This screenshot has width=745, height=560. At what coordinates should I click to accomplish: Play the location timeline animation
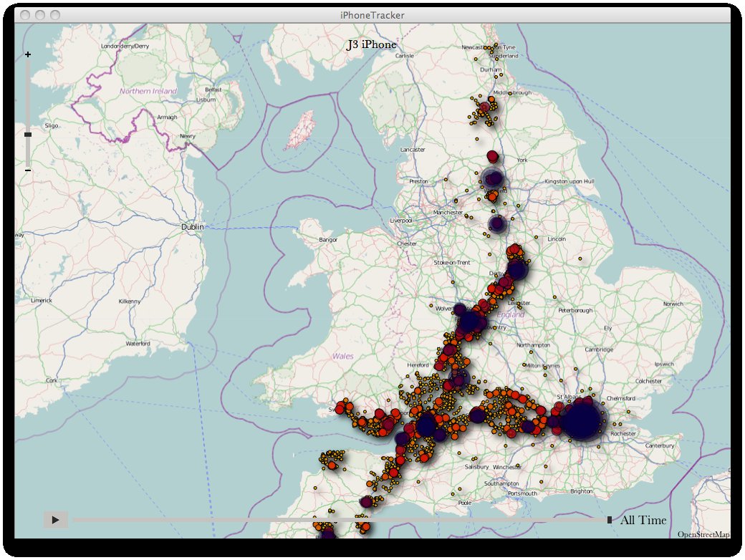[x=56, y=520]
